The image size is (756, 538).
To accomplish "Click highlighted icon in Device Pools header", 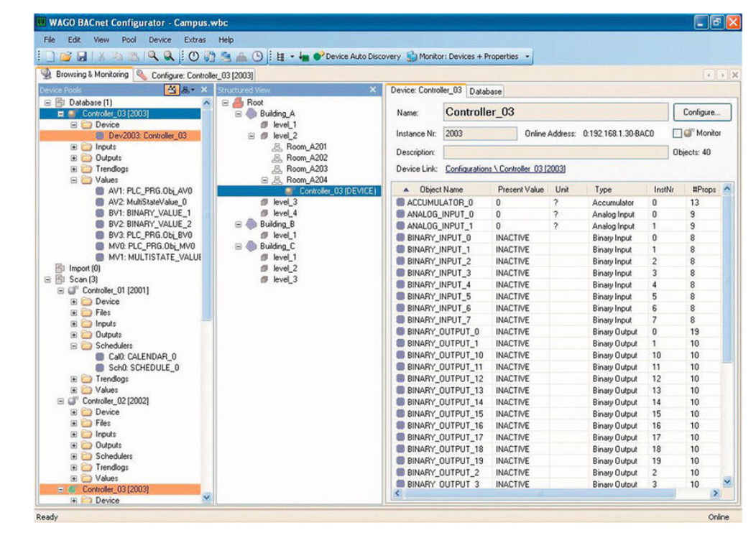I will [172, 90].
